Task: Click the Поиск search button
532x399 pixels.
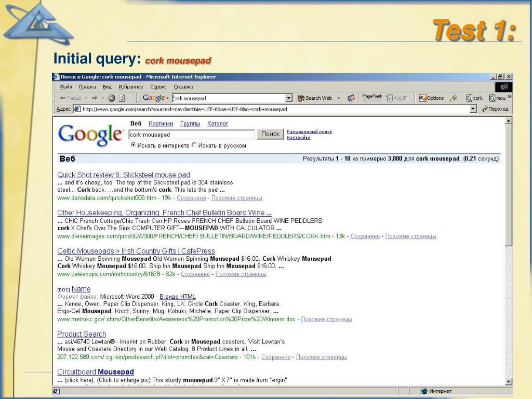Action: (x=270, y=134)
